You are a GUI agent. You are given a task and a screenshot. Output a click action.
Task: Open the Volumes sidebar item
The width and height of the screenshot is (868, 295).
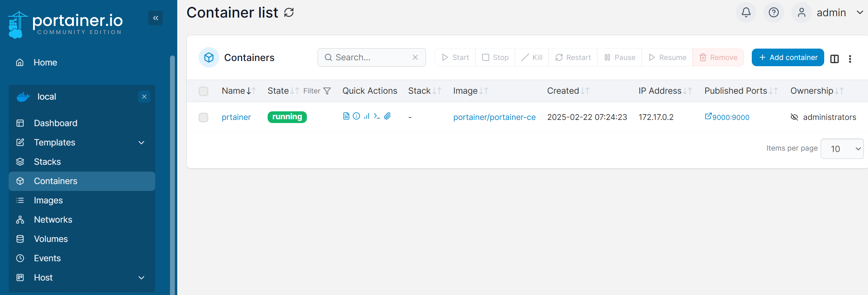51,239
